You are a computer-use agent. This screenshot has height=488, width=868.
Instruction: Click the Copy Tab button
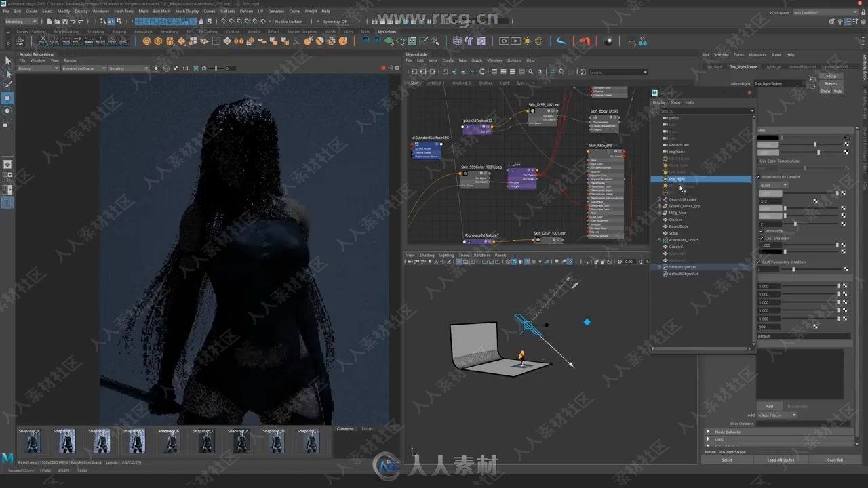click(x=835, y=460)
